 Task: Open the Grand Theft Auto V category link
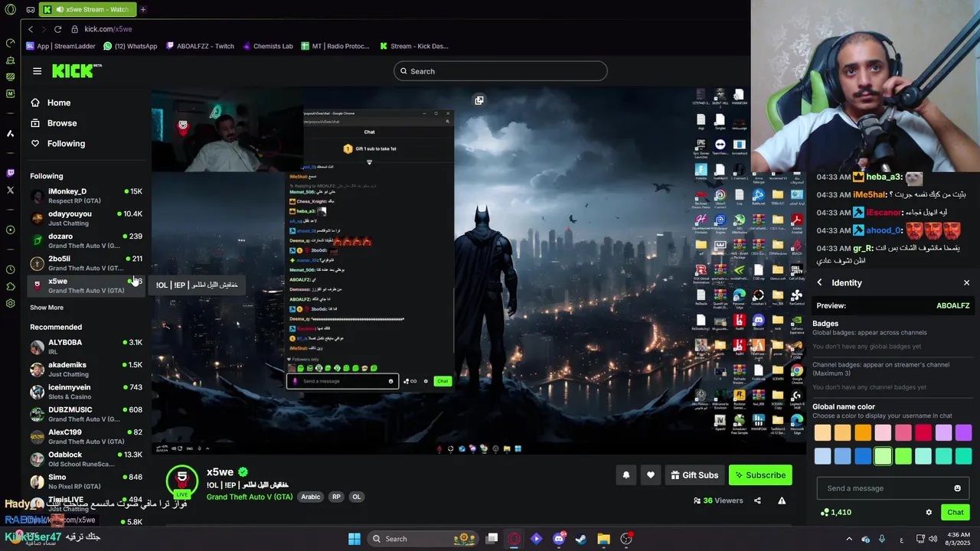point(250,497)
